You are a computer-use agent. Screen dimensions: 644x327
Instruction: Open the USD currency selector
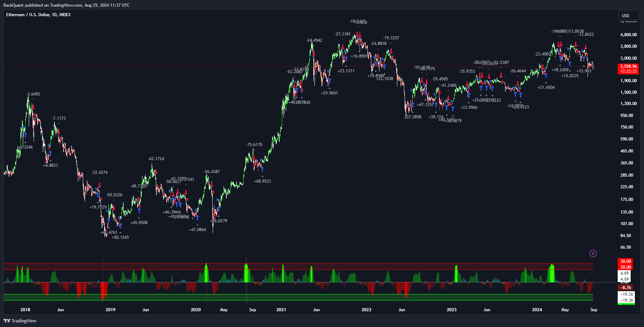[629, 15]
